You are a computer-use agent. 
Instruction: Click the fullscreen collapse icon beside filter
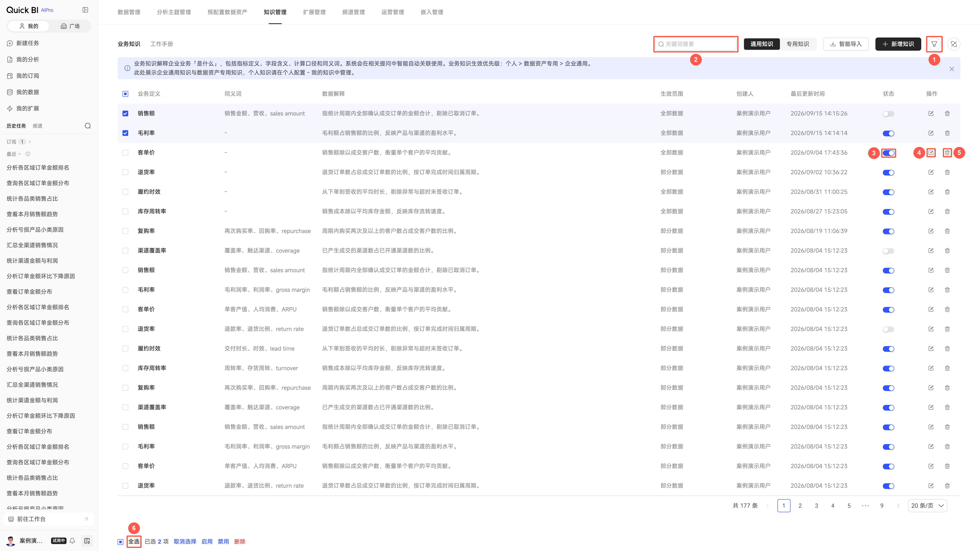[954, 44]
